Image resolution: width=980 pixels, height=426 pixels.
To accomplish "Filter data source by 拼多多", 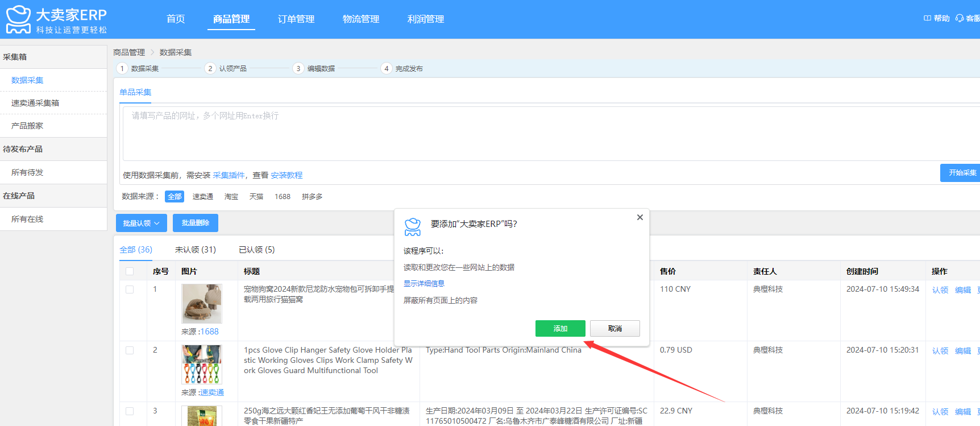I will click(312, 196).
